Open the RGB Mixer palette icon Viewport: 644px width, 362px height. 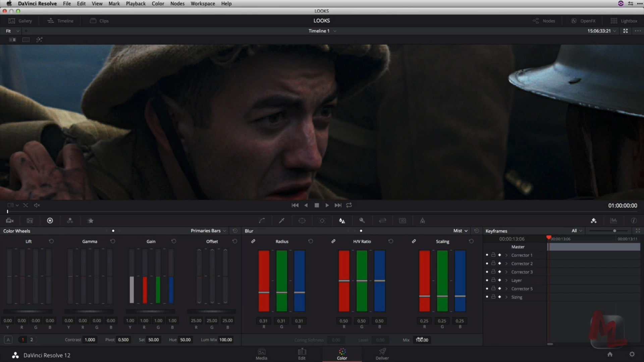click(x=70, y=221)
